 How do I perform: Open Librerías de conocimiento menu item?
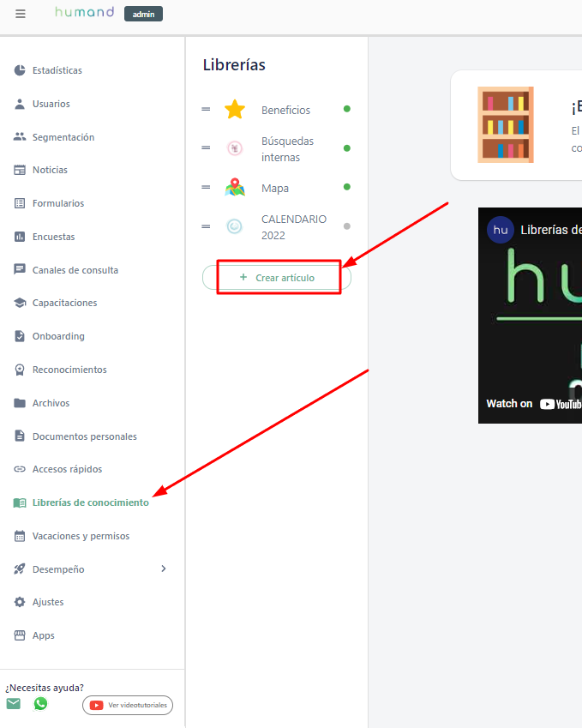[x=90, y=502]
